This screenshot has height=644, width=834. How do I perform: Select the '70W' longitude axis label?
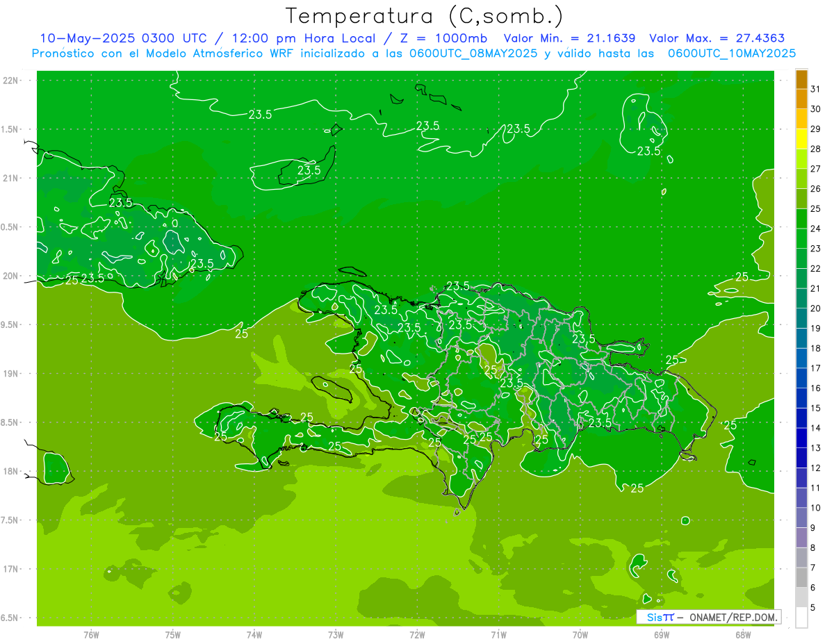click(x=580, y=635)
